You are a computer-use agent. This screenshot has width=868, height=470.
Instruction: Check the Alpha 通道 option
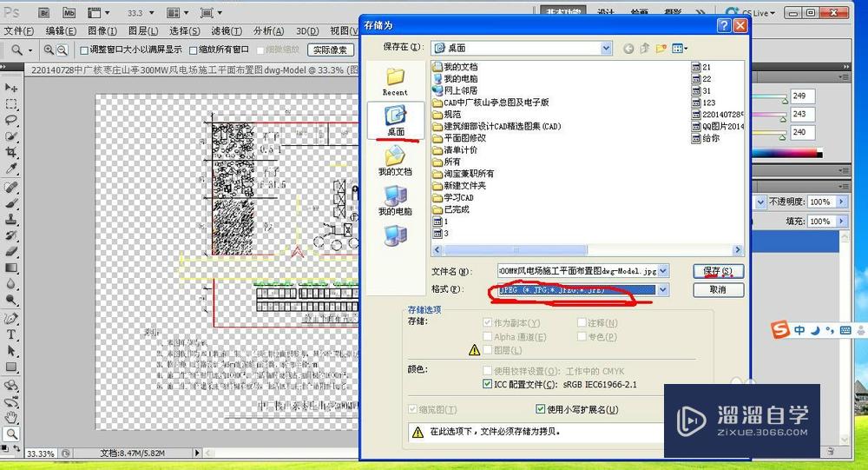(x=487, y=336)
